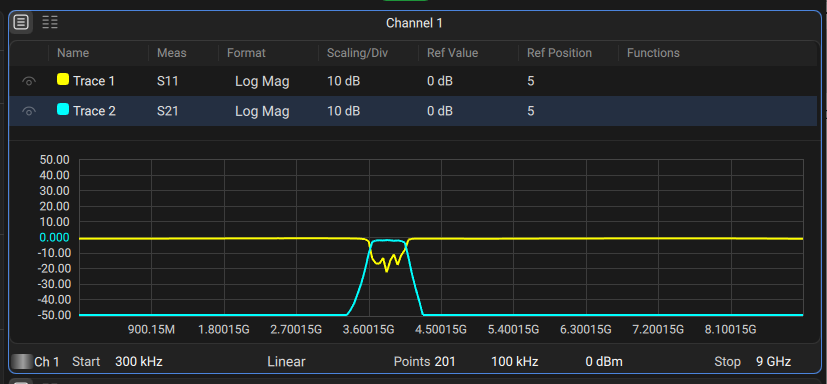Click the Channel 1 title

tap(414, 23)
